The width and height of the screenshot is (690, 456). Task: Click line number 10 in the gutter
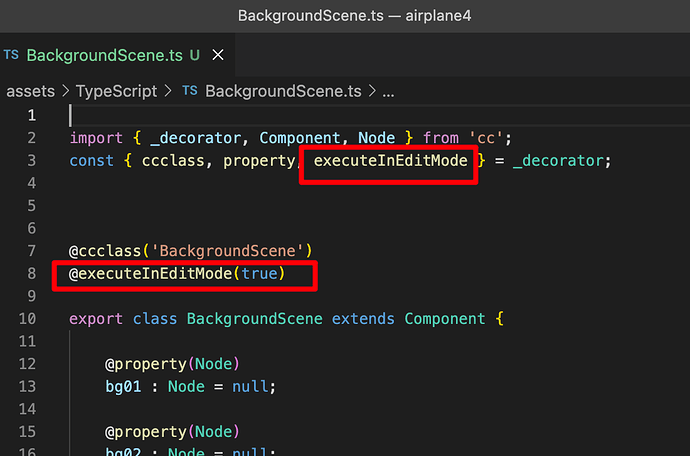tap(28, 319)
